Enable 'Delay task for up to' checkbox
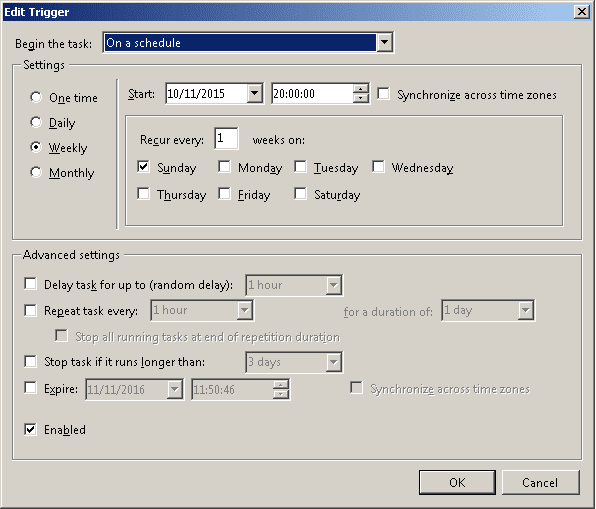Screen dimensions: 596x509 pyautogui.click(x=30, y=284)
